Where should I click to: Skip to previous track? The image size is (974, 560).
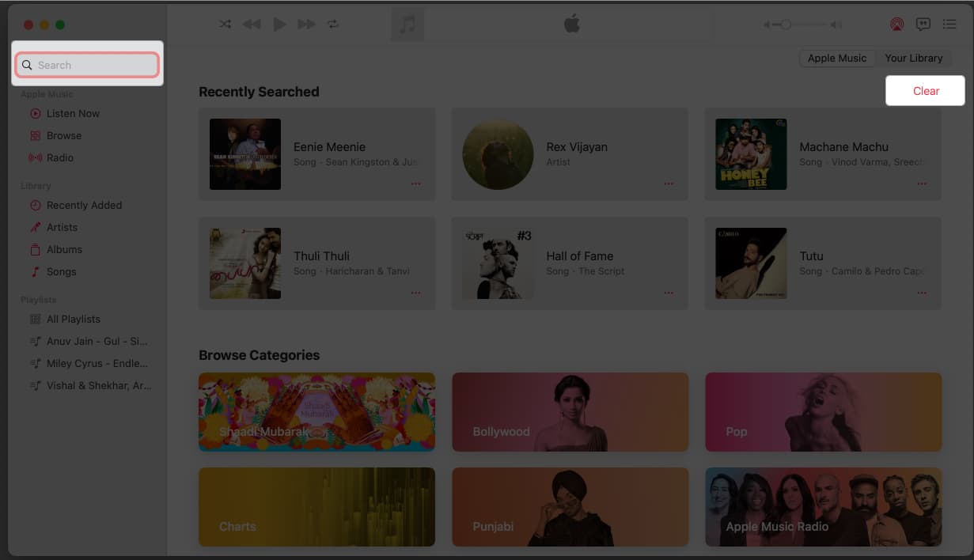point(252,25)
